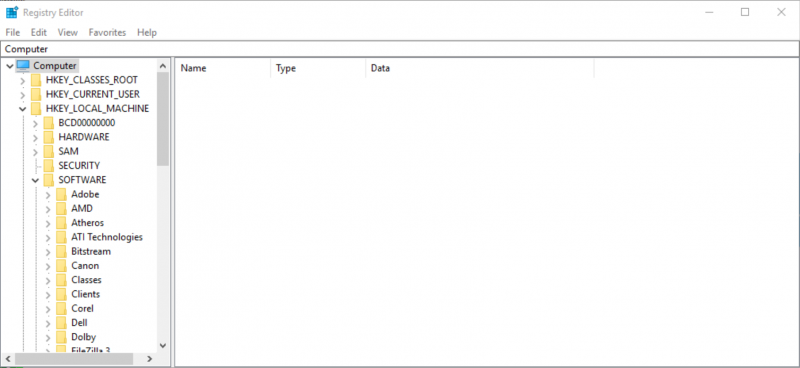Expand the Classes key
The width and height of the screenshot is (800, 368).
(48, 280)
